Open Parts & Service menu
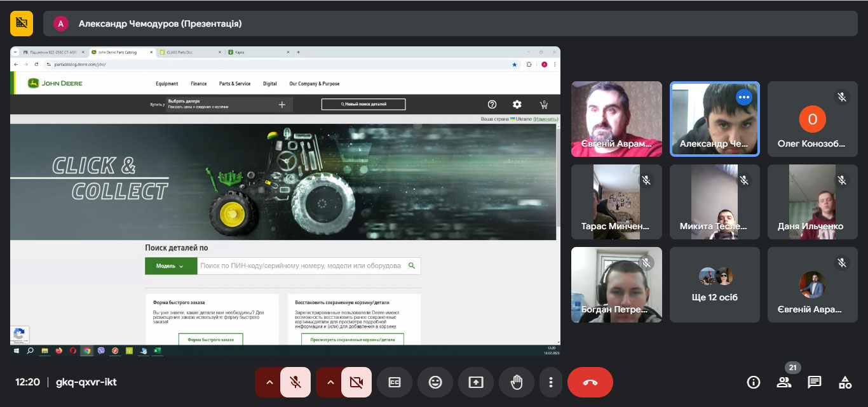Screen dimensions: 868x407 234,84
